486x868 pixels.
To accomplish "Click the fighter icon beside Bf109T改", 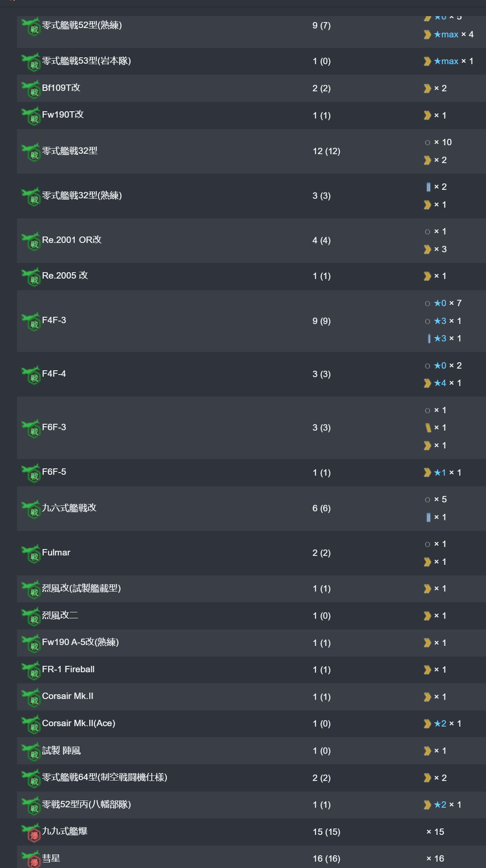I will click(31, 89).
